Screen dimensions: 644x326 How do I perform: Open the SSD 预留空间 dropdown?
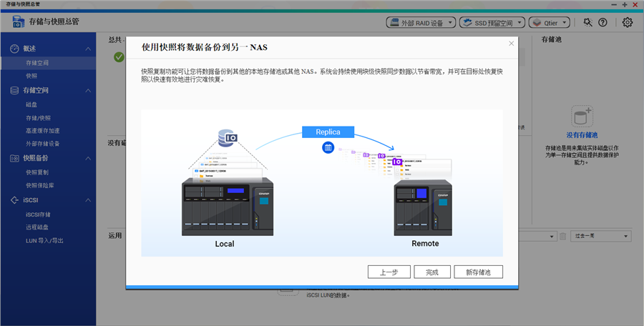[x=492, y=22]
